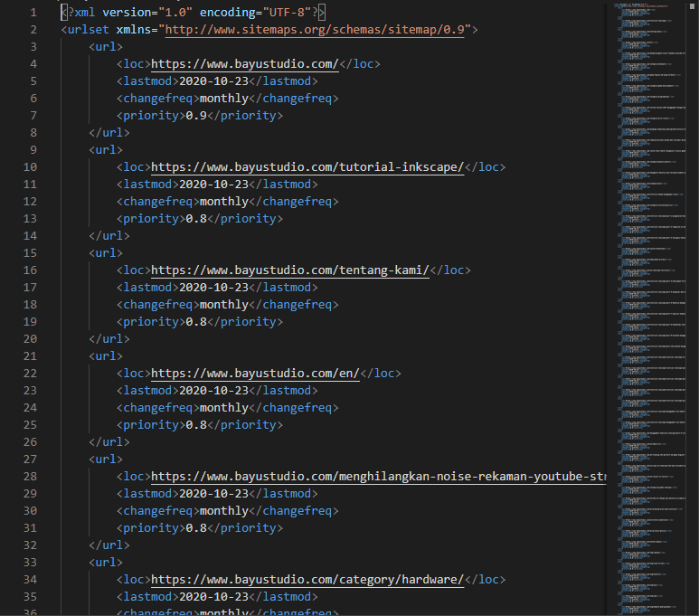Click the closing </url> tag on line 8
This screenshot has width=699, height=616.
pos(109,132)
